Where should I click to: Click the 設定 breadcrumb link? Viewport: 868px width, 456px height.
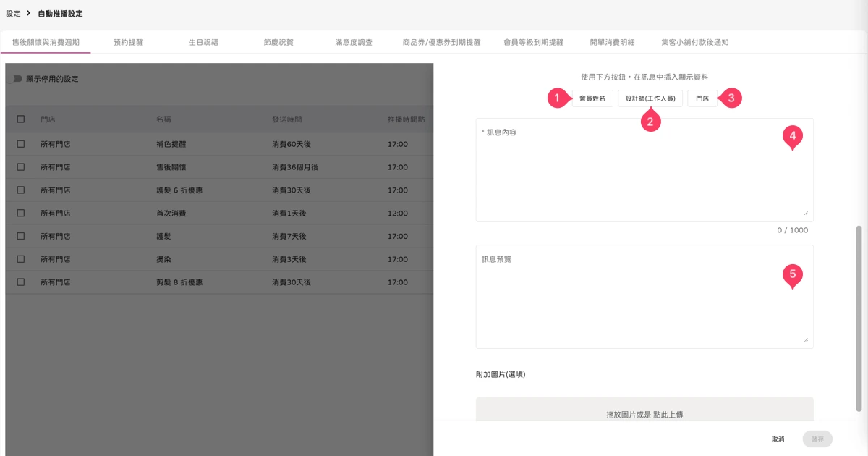[13, 14]
